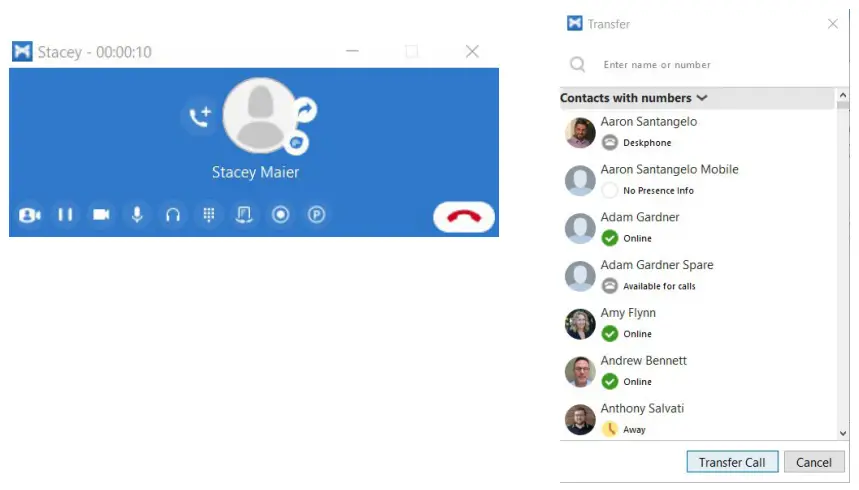Click Available for calls status icon

pos(610,286)
